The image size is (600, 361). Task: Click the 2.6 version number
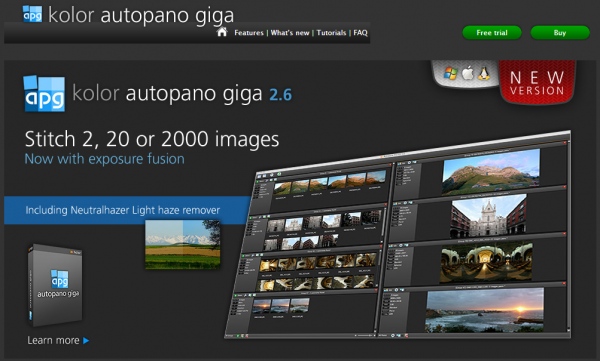(280, 95)
